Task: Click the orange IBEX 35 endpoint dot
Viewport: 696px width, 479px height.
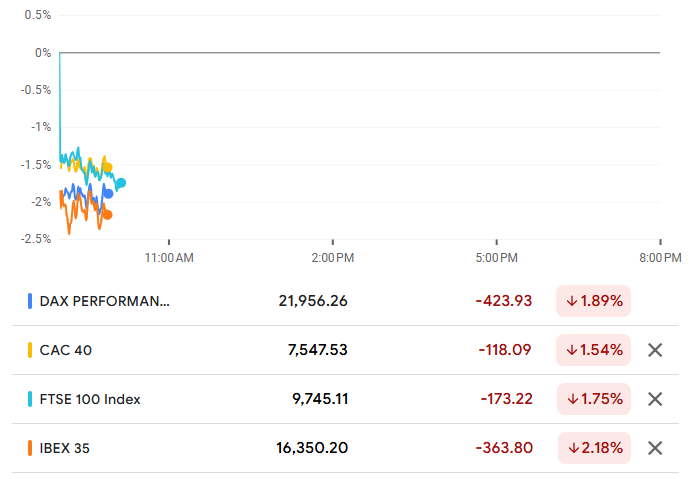Action: (x=107, y=214)
